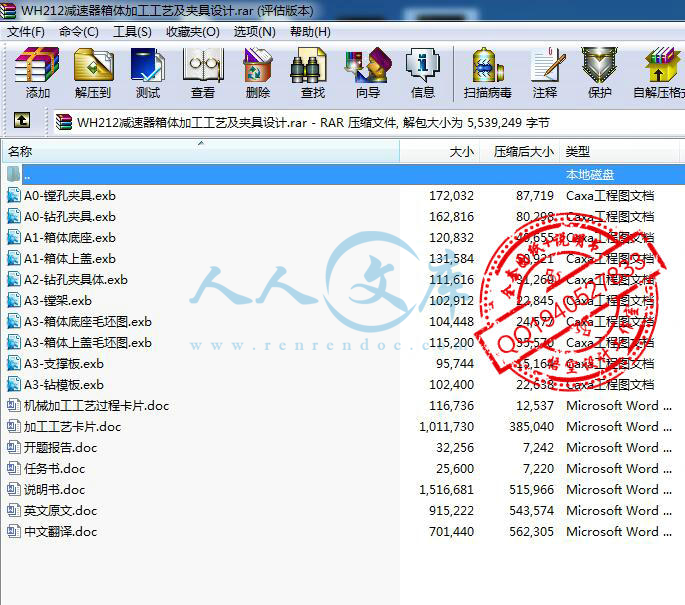The image size is (685, 605).
Task: Open the 选项(N) menu
Action: 255,32
